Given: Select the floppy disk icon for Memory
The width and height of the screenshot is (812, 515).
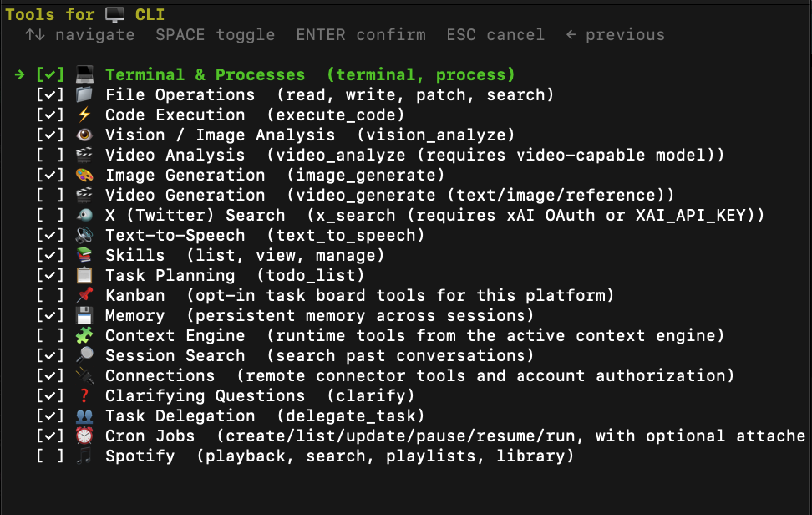Looking at the screenshot, I should point(84,315).
